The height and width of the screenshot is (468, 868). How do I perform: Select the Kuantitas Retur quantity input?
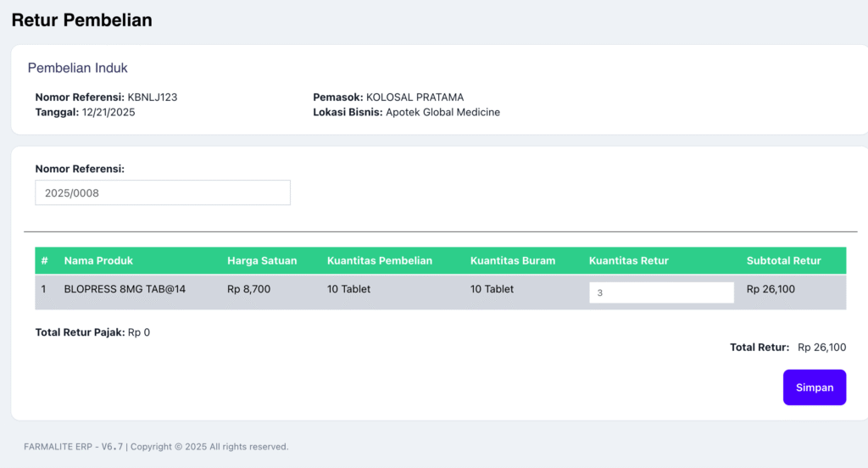[661, 292]
